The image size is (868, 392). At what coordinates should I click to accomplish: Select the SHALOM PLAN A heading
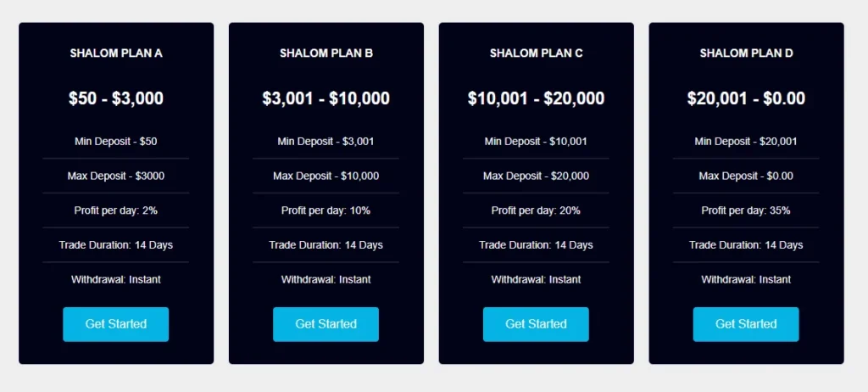pyautogui.click(x=116, y=53)
